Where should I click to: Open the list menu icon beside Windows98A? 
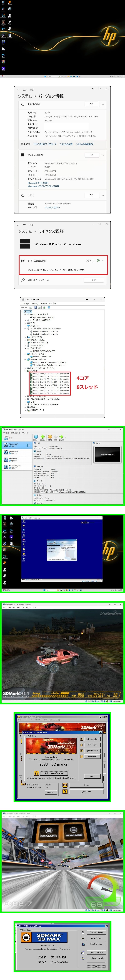(28, 445)
